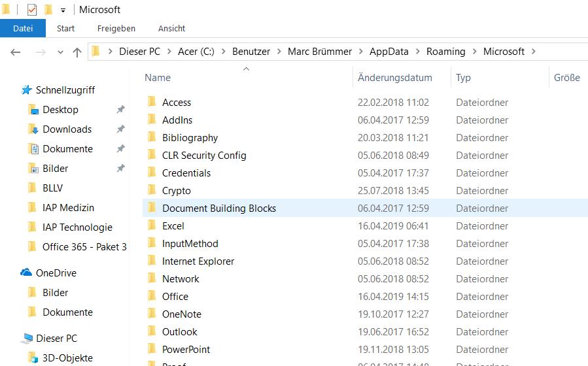Select the InputMethod folder name
588x366 pixels.
[x=190, y=244]
